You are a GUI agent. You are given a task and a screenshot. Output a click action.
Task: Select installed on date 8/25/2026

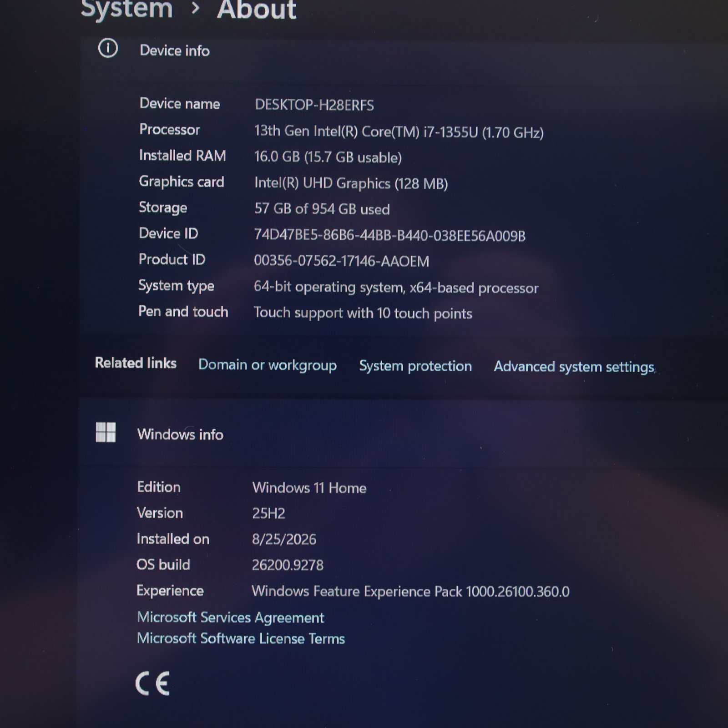pyautogui.click(x=284, y=539)
